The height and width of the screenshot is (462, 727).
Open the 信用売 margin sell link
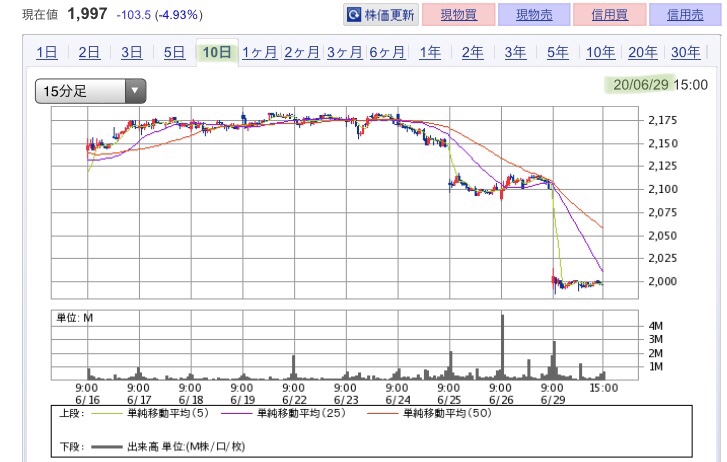click(x=685, y=15)
